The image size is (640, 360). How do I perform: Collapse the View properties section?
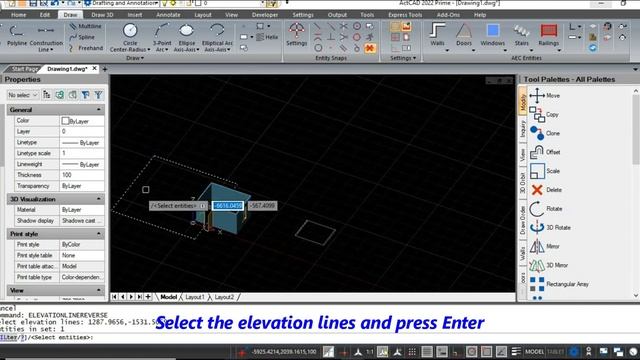coord(99,290)
